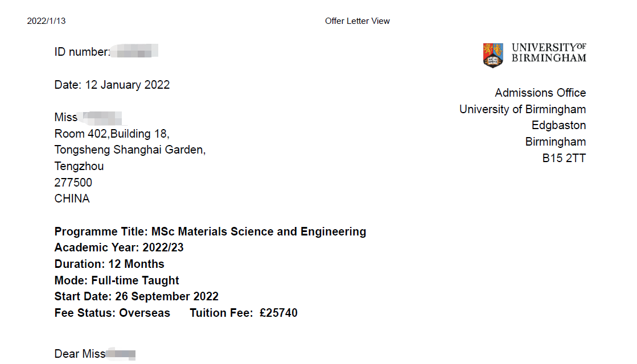Click the 277500 postal code
Screen dimensions: 637x364
[73, 183]
